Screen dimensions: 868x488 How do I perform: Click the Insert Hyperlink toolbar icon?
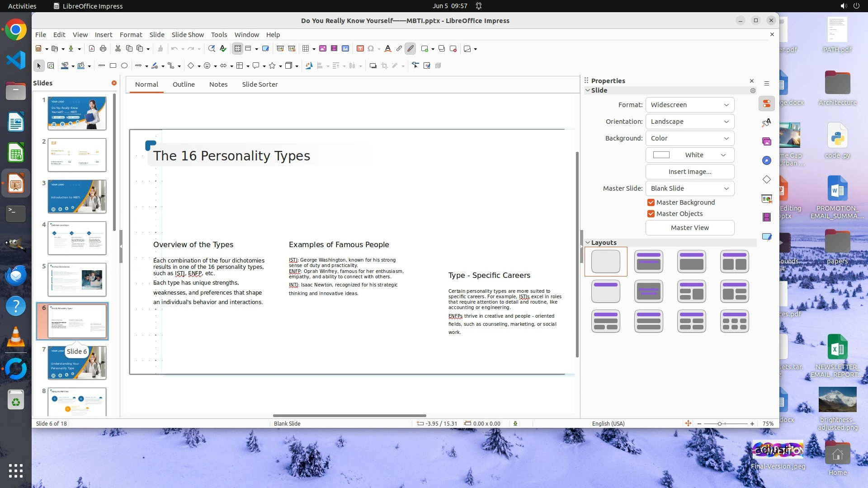coord(399,49)
